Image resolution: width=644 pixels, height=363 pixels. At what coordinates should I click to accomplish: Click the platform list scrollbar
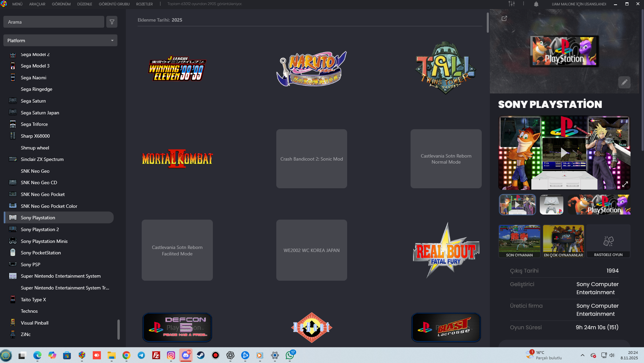[118, 329]
